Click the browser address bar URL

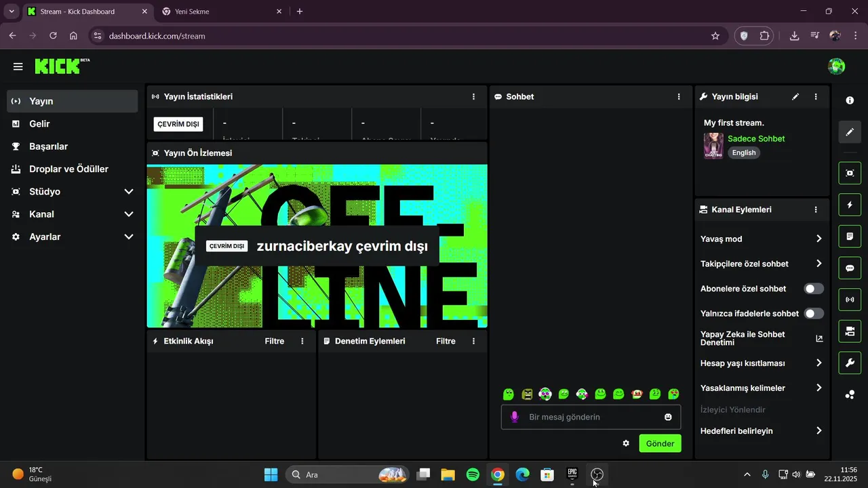coord(157,36)
